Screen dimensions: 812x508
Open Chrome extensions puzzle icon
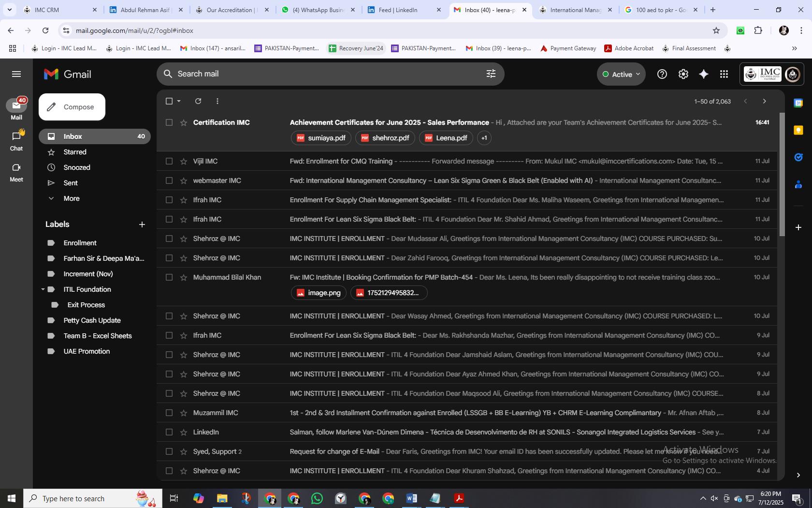(x=758, y=30)
